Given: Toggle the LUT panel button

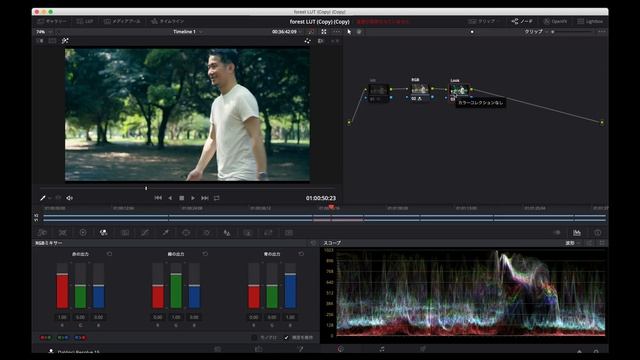Looking at the screenshot, I should pyautogui.click(x=85, y=21).
